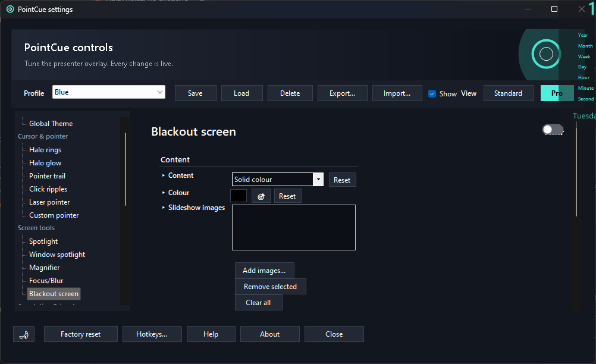Click Clear all button
596x364 pixels.
tap(259, 303)
